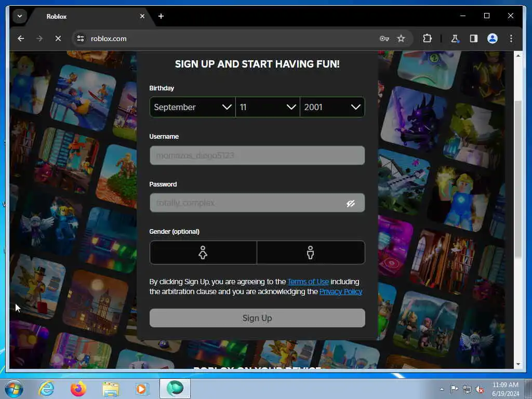Open the Terms of Use link

[308, 282]
